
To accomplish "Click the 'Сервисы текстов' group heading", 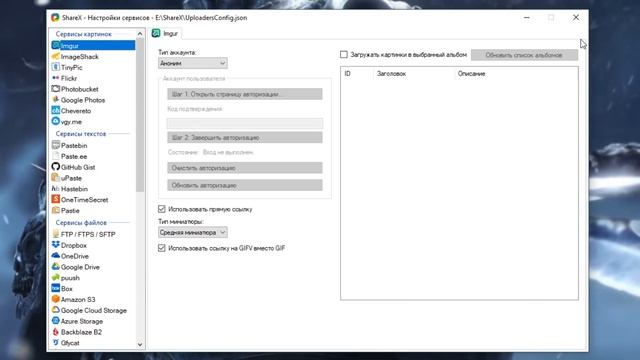I will click(x=81, y=133).
